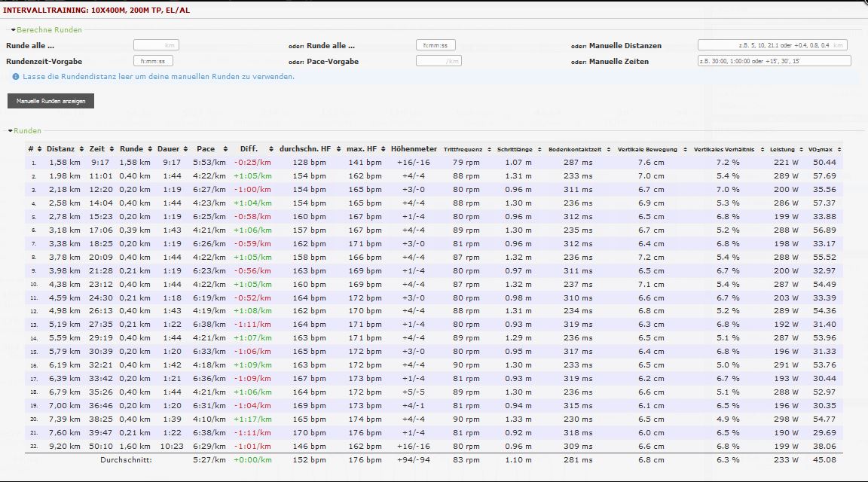This screenshot has height=482, width=868.
Task: Sort by max. HF column
Action: [362, 149]
